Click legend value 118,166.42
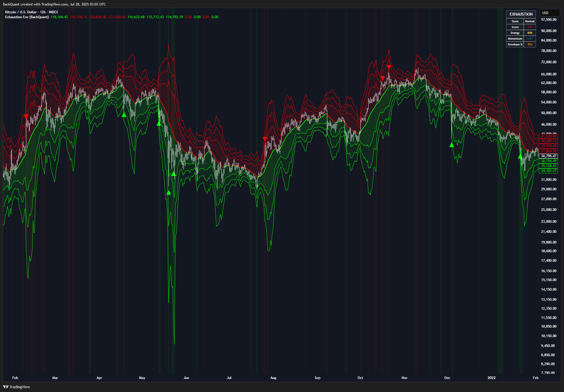The width and height of the screenshot is (564, 392). click(x=59, y=17)
